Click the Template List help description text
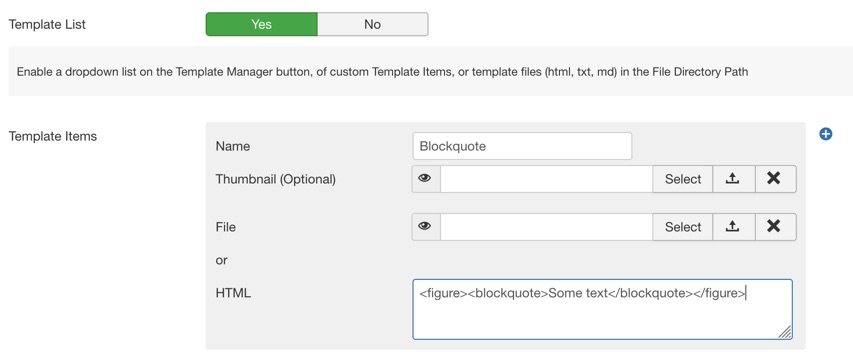 point(382,71)
